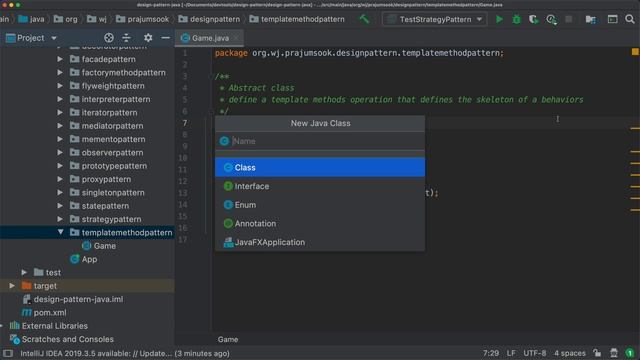Expand the target folder

coord(12,286)
